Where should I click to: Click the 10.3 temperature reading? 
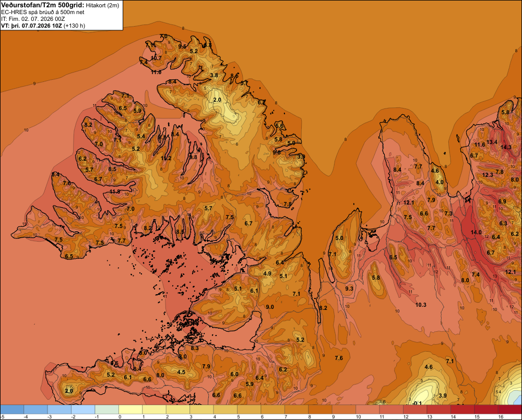click(421, 305)
